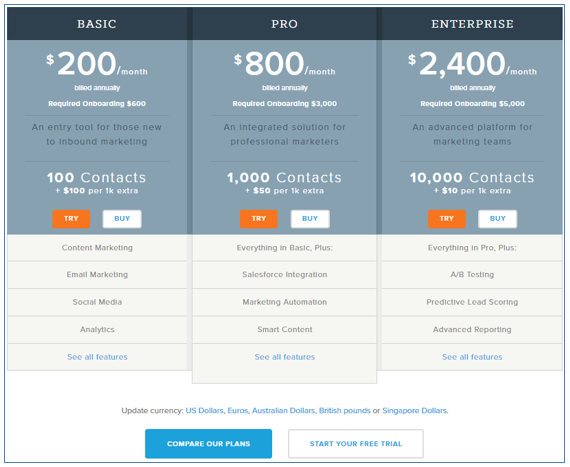The height and width of the screenshot is (467, 570).
Task: Click the Update currency label
Action: click(152, 411)
